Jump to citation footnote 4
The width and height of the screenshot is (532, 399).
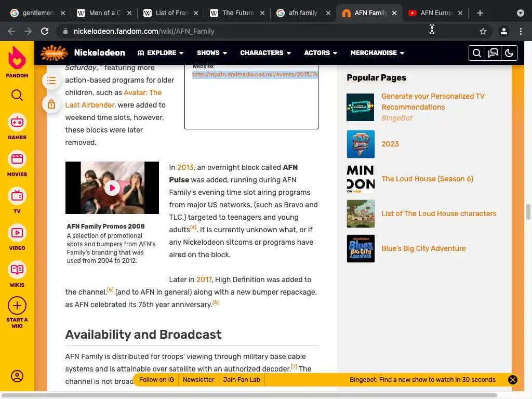(x=193, y=228)
